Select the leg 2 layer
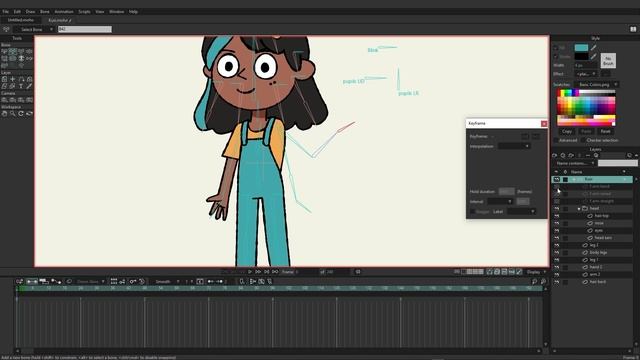Image resolution: width=640 pixels, height=360 pixels. [594, 245]
